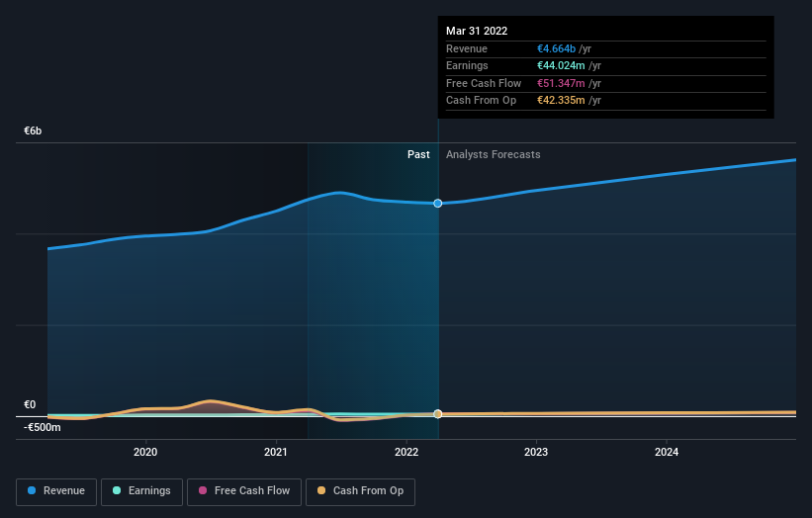
Task: Click the 2022 x-axis label
Action: click(406, 452)
